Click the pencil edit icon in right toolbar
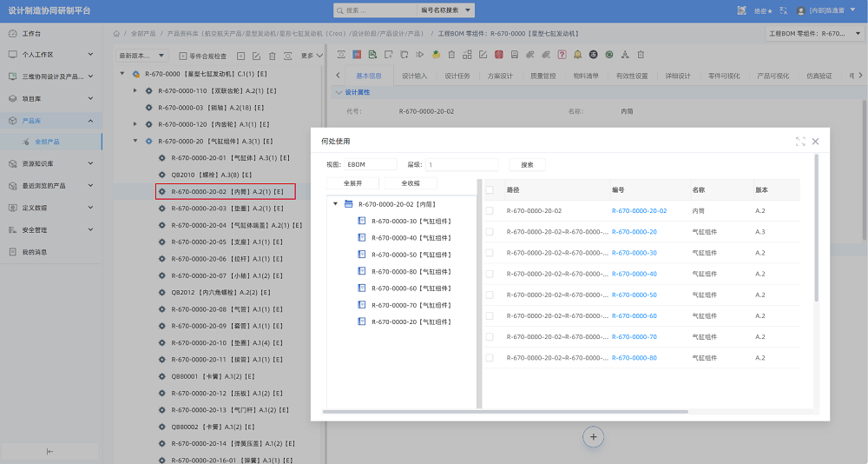Image resolution: width=868 pixels, height=464 pixels. (483, 55)
